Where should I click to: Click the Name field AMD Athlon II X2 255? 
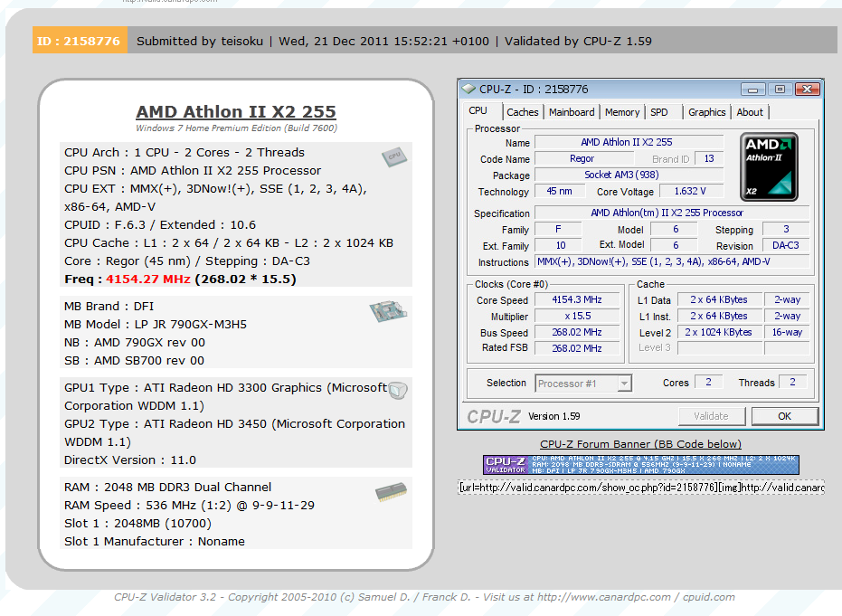coord(629,142)
